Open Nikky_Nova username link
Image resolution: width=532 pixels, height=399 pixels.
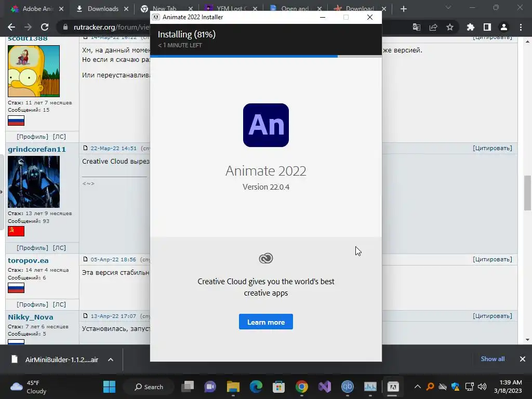point(31,317)
